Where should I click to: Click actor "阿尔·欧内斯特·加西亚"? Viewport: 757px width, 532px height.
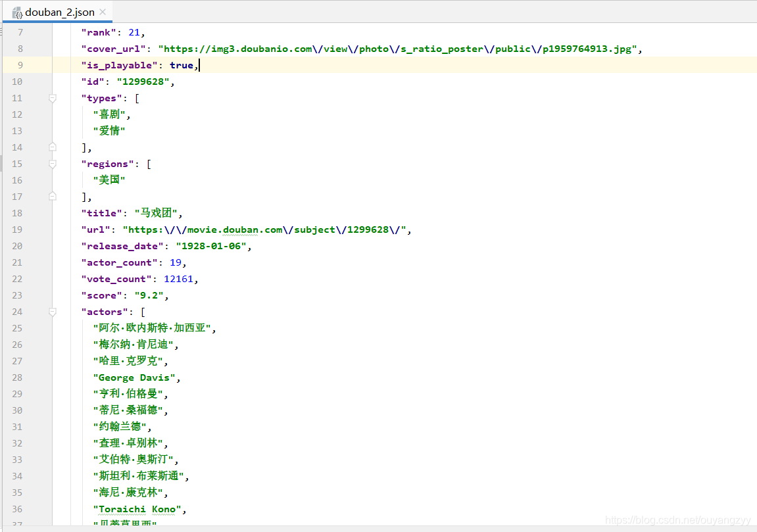coord(152,328)
